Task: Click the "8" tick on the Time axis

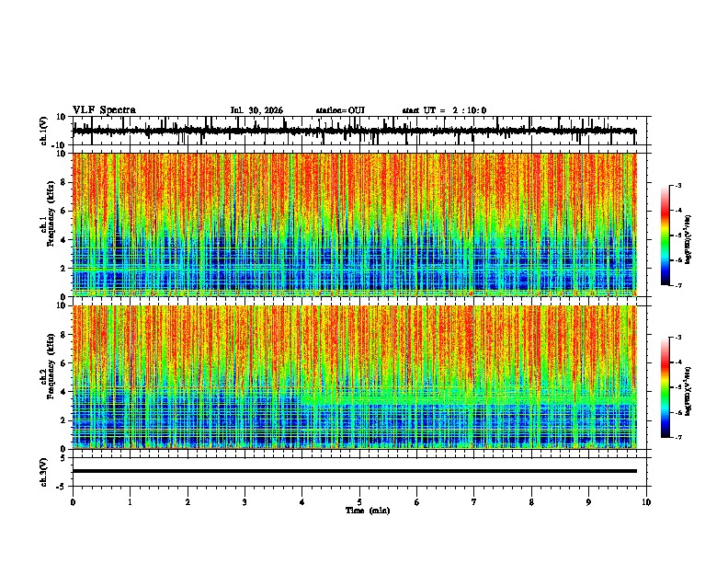Action: (x=531, y=502)
